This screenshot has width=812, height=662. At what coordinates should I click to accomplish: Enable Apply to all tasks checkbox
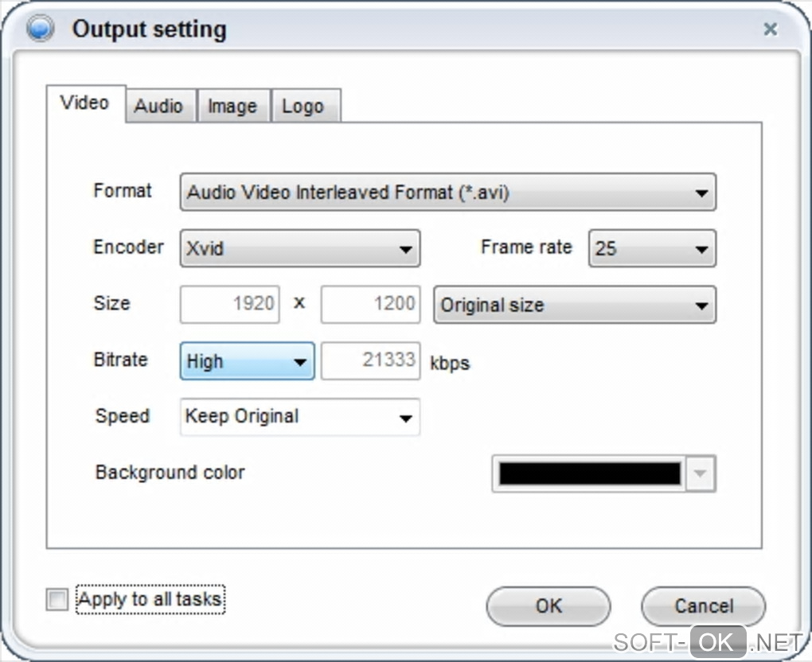point(57,600)
